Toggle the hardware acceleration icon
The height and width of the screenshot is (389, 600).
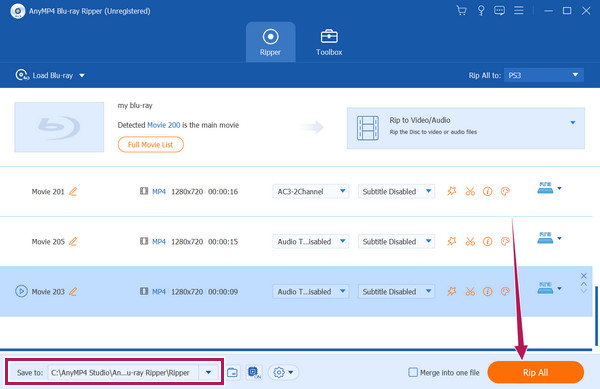[x=254, y=372]
